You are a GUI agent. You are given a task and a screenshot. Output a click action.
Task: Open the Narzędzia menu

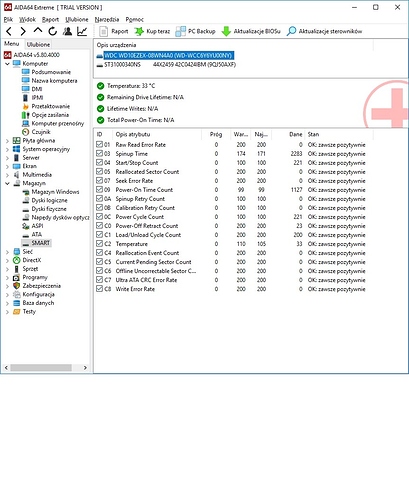(x=107, y=19)
